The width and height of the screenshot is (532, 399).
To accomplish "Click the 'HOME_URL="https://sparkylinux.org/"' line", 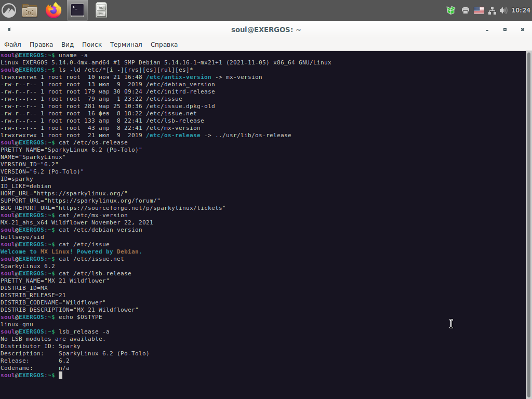I will coord(64,193).
